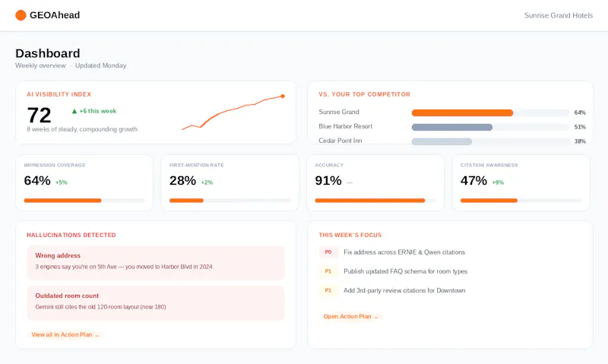
Task: Click the Updated Monday text
Action: (101, 65)
